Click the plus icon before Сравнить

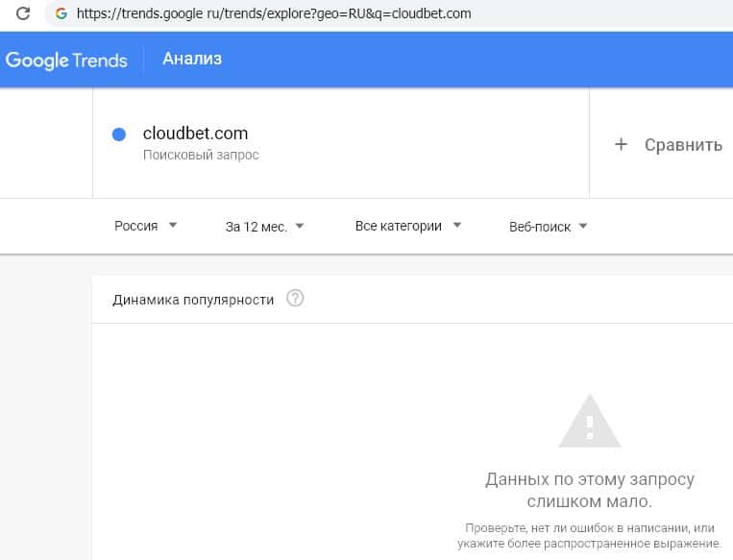[x=621, y=144]
